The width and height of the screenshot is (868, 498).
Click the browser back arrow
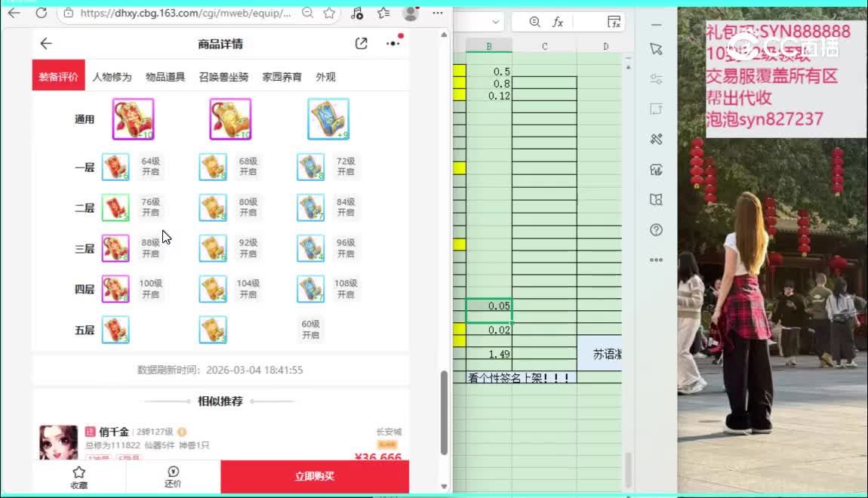coord(14,13)
